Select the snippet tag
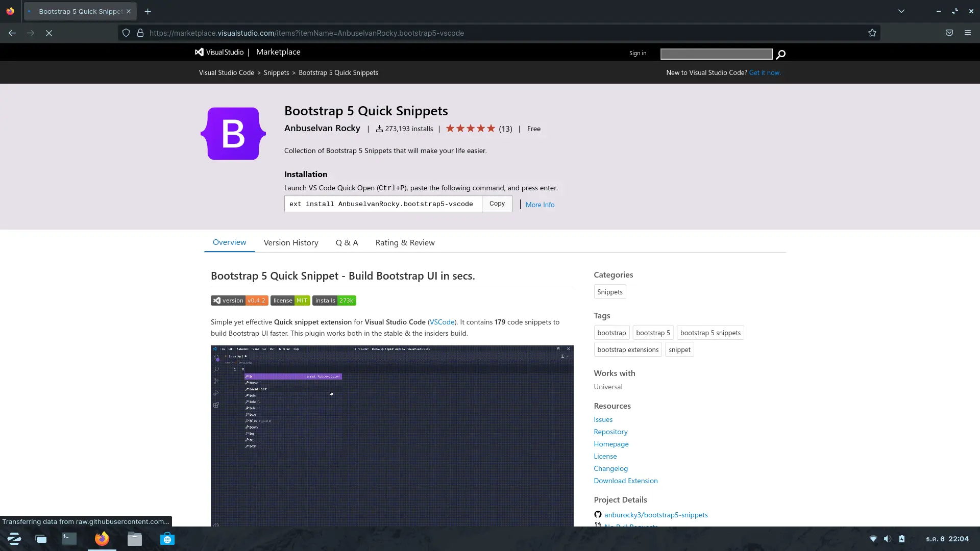 [x=679, y=349]
